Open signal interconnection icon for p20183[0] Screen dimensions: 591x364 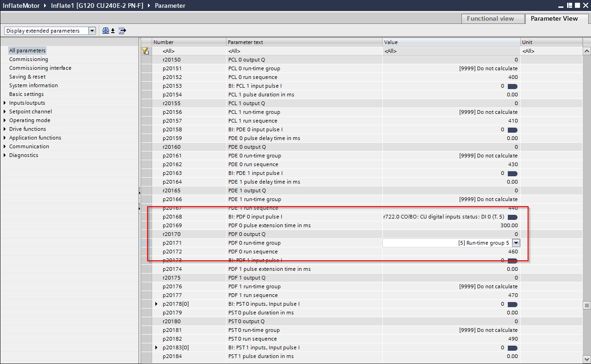[x=512, y=347]
